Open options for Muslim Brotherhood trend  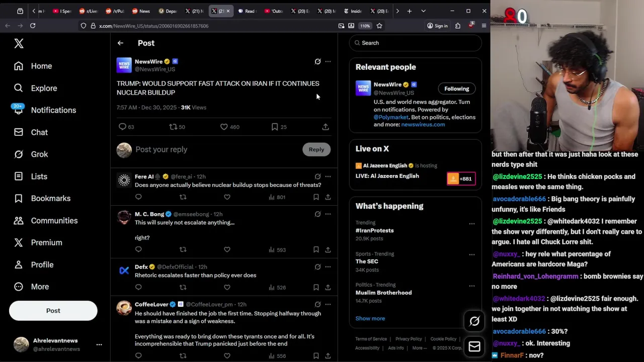click(x=472, y=286)
